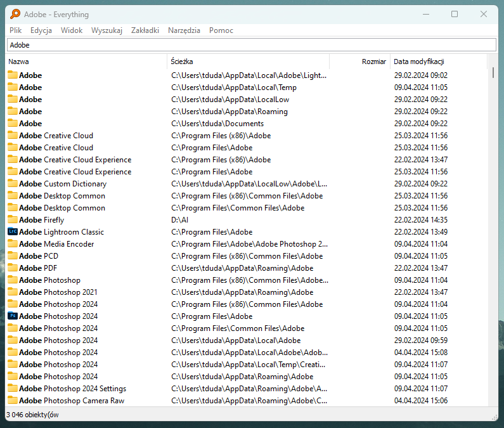504x428 pixels.
Task: Click folder icon of Adobe Photoshop 2021
Action: tap(13, 292)
